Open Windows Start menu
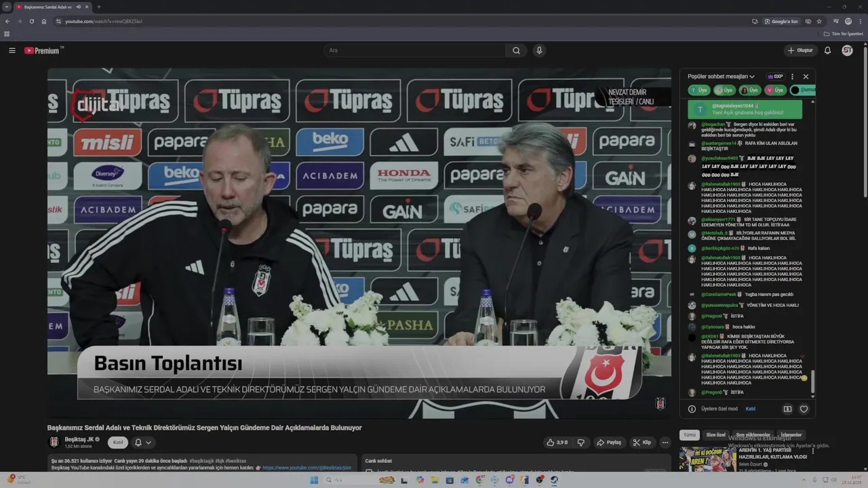868x488 pixels. coord(314,480)
